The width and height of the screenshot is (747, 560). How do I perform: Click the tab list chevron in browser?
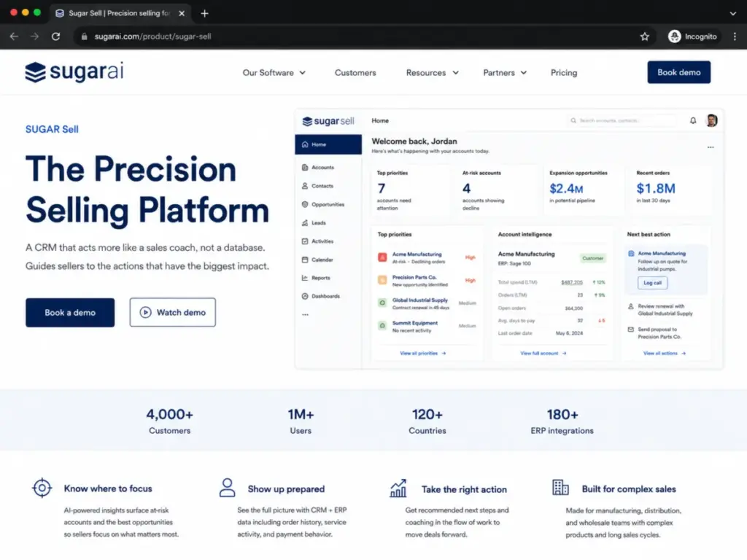[732, 13]
